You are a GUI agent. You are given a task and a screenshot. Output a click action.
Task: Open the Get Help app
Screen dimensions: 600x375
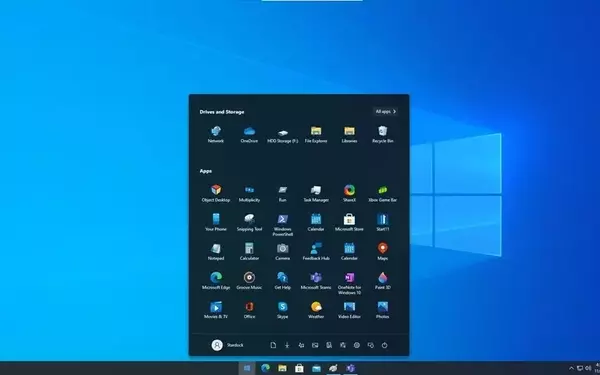282,280
